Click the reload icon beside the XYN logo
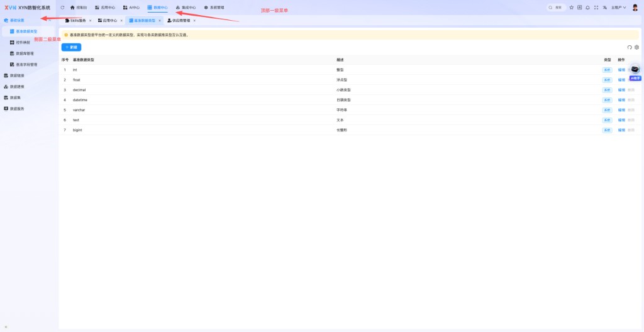Viewport: 644px width, 332px height. tap(62, 8)
